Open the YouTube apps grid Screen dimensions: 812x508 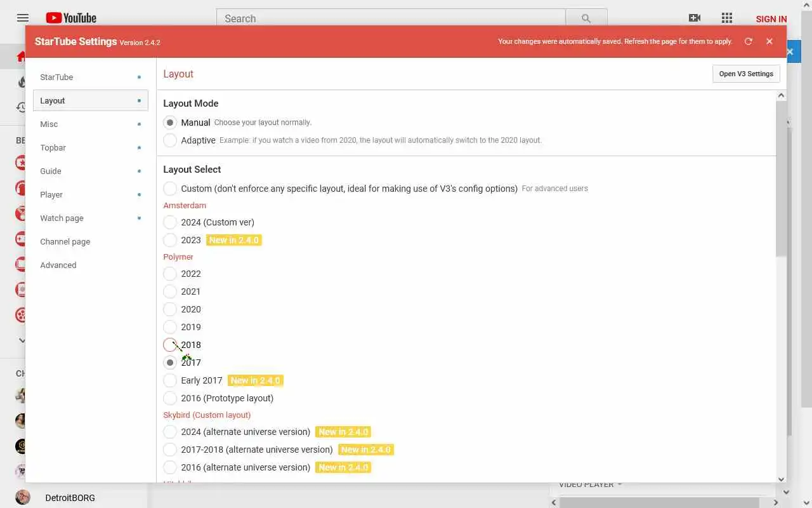click(727, 18)
